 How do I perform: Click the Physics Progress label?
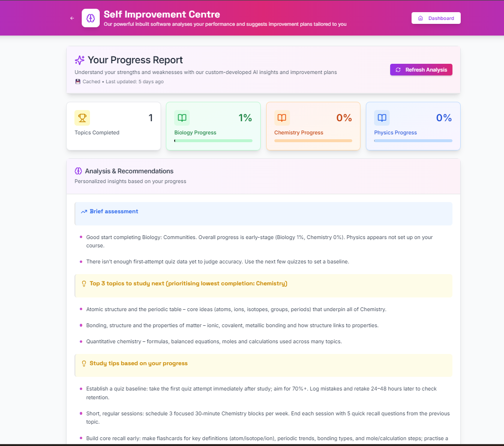(x=396, y=132)
